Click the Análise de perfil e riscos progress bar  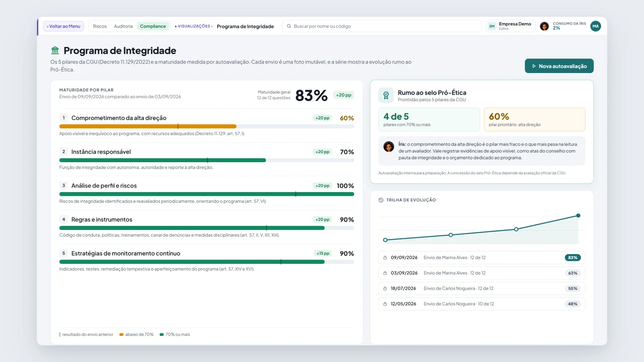point(207,194)
